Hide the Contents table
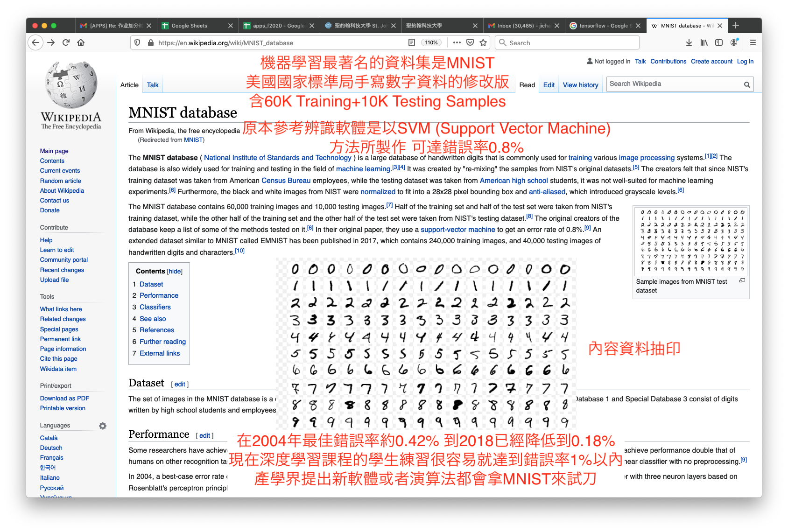The width and height of the screenshot is (788, 532). 175,271
